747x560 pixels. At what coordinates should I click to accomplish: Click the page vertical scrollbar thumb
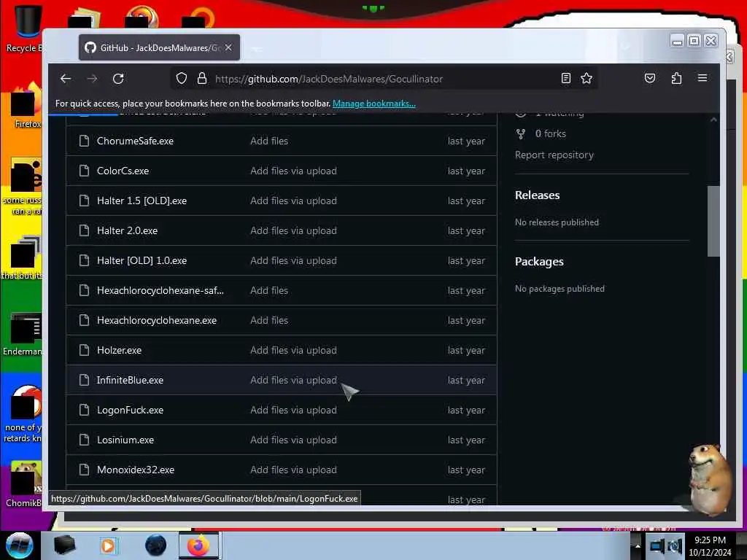[713, 221]
